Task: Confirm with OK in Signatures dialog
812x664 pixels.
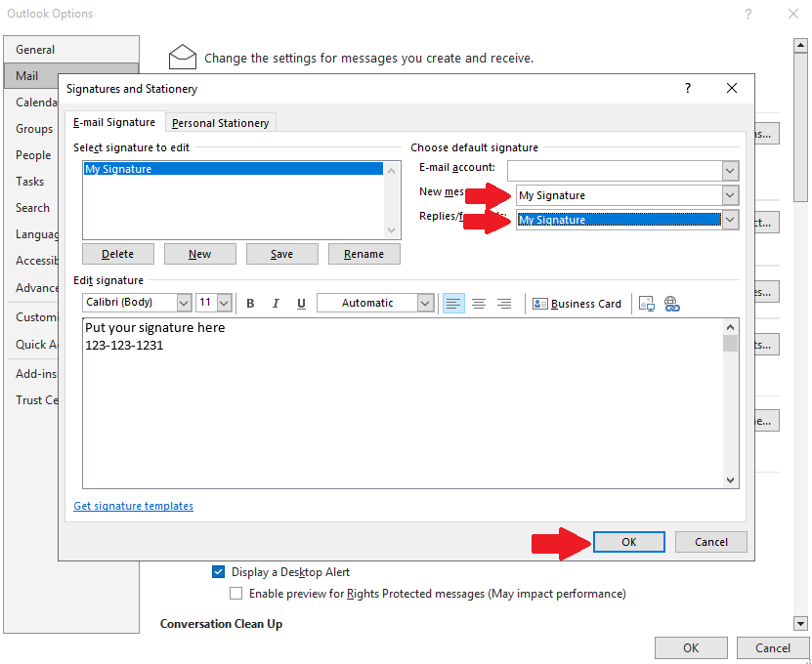Action: [x=628, y=542]
